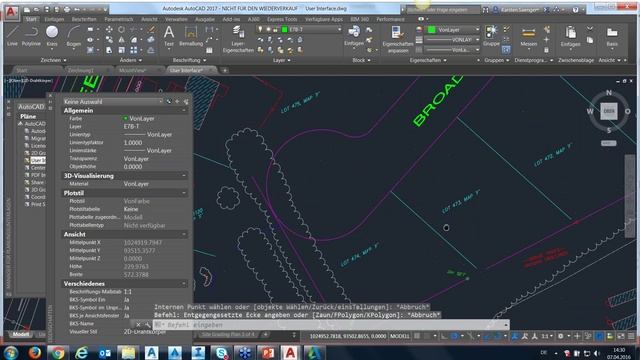Click the green layer color swatch E7B-T
640x360 pixels.
click(285, 29)
